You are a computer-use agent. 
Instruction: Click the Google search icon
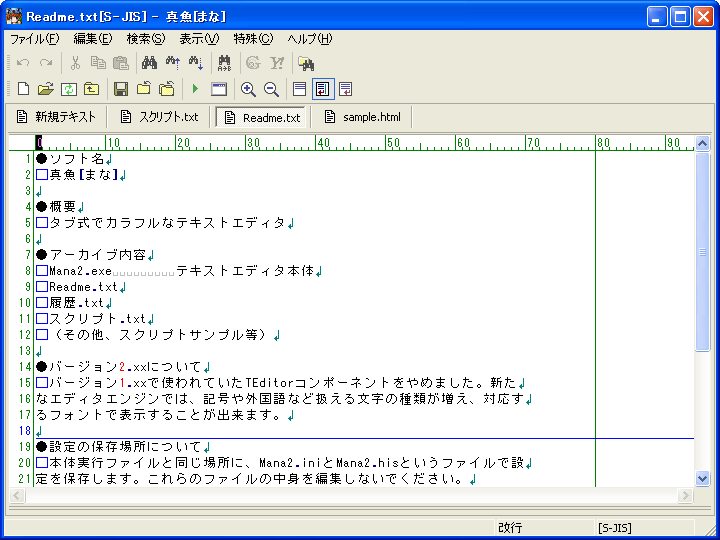tap(253, 63)
